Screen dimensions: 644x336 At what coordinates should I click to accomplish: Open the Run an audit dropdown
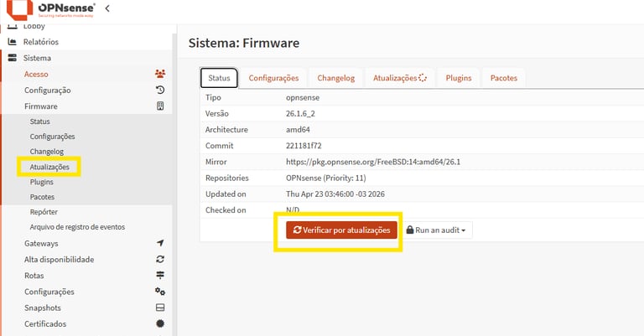click(x=437, y=230)
